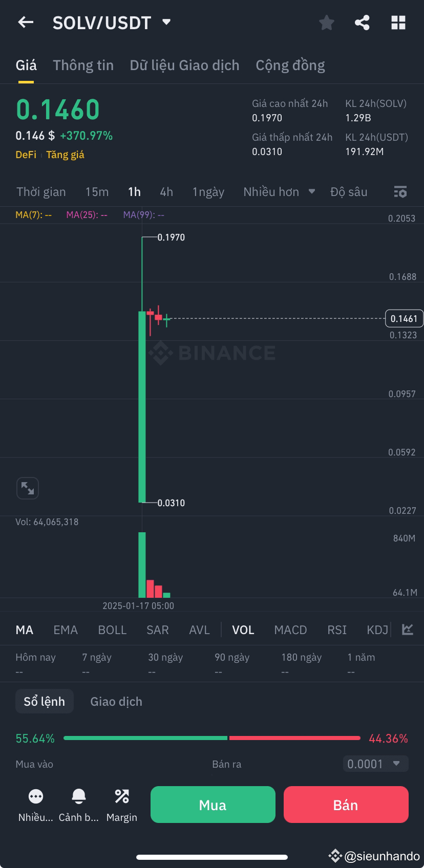This screenshot has height=868, width=424.
Task: Open the Cộng đồng tab
Action: [x=290, y=65]
